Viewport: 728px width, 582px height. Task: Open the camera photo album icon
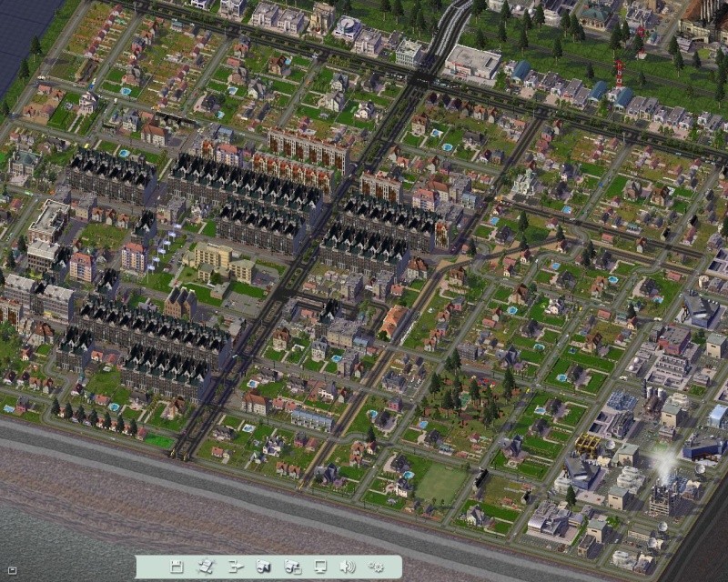click(x=292, y=567)
